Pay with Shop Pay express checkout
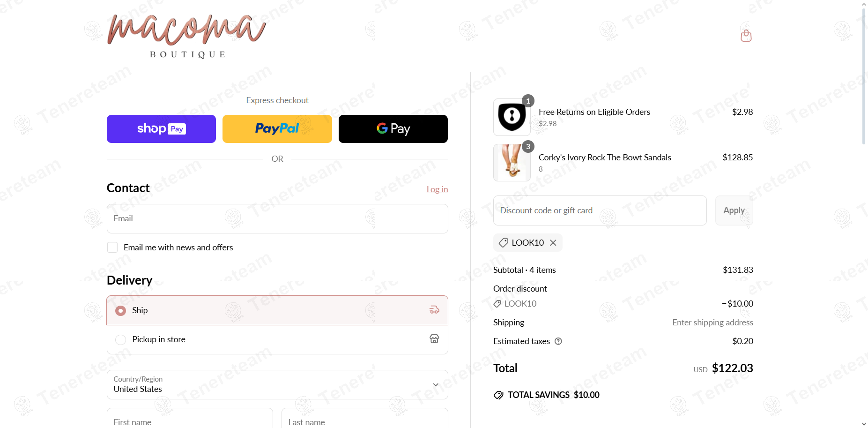 click(x=161, y=129)
